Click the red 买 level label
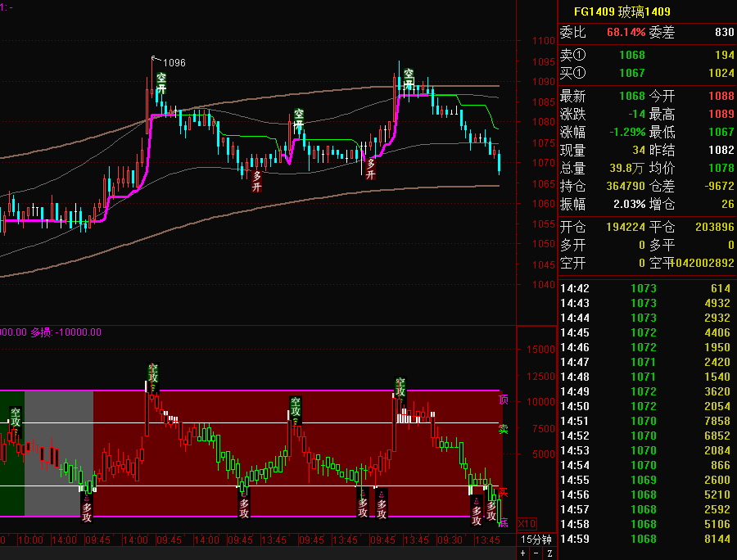This screenshot has height=560, width=737. coord(504,492)
